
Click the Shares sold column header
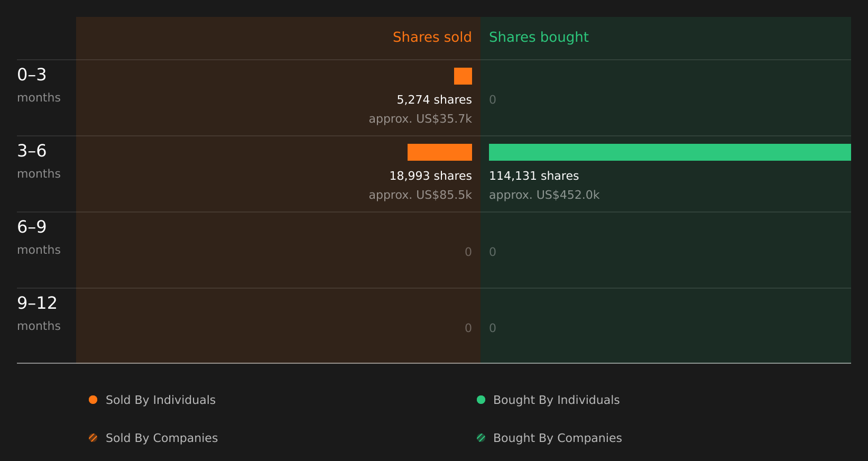(432, 37)
